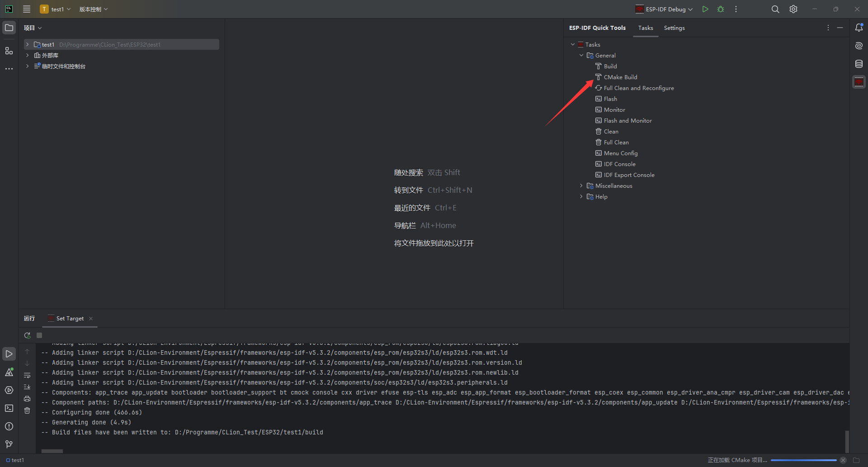
Task: Expand the Miscellaneous group
Action: (581, 186)
